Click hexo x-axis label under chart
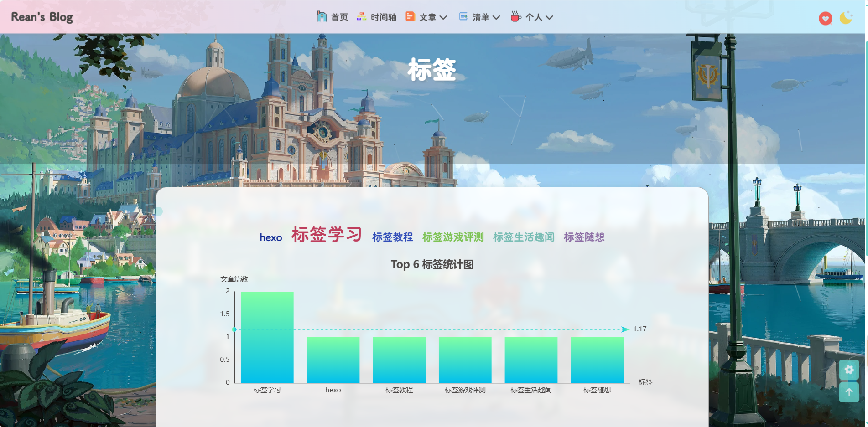This screenshot has width=868, height=427. [333, 390]
